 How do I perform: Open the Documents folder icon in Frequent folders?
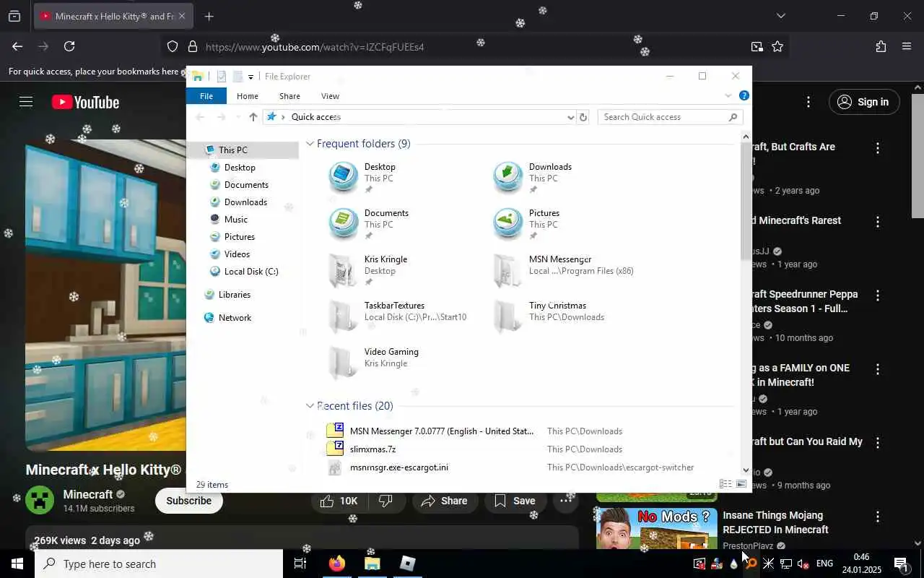point(344,223)
